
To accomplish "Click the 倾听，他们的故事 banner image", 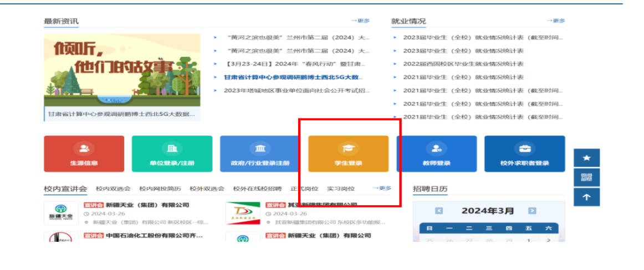I will pyautogui.click(x=122, y=71).
